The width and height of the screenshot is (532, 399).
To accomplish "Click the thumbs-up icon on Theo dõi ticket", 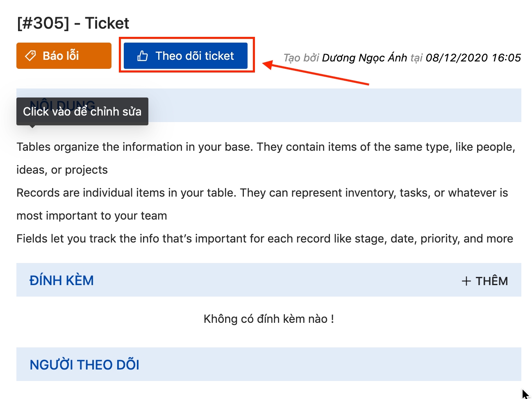I will pyautogui.click(x=143, y=56).
